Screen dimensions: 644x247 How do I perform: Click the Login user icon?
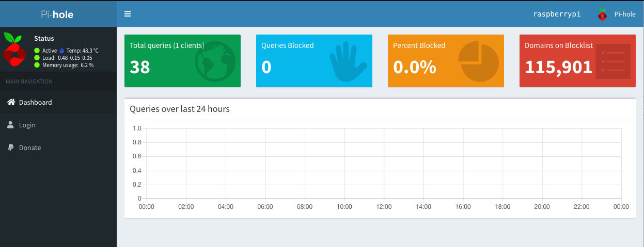click(10, 125)
